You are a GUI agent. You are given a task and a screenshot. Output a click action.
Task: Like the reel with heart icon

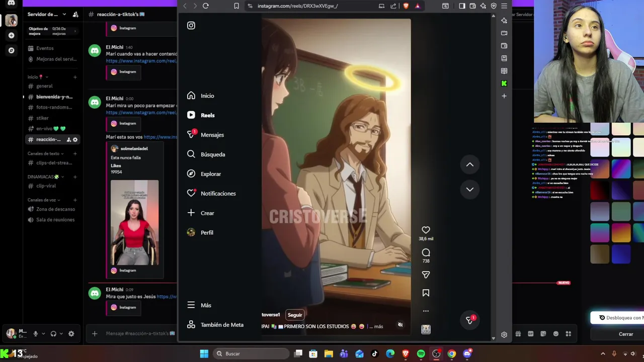pyautogui.click(x=426, y=230)
